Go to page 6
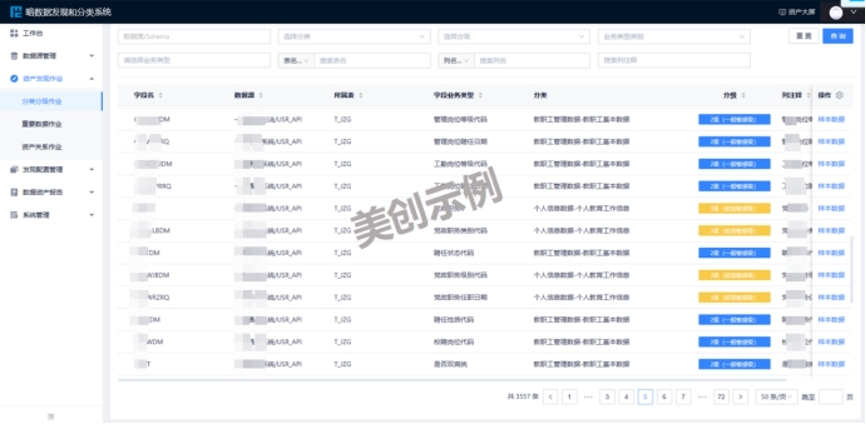Screen dimensions: 866x424 pos(664,396)
